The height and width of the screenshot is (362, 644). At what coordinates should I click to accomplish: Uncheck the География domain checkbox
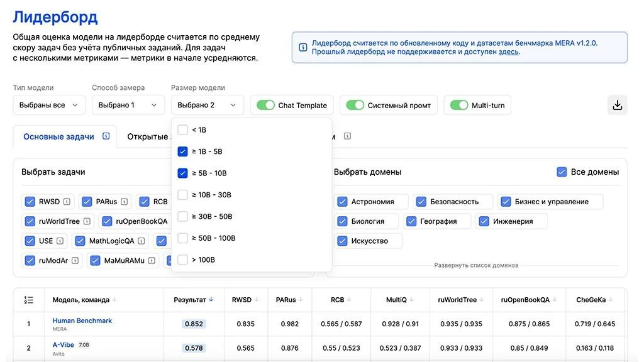[x=411, y=221]
